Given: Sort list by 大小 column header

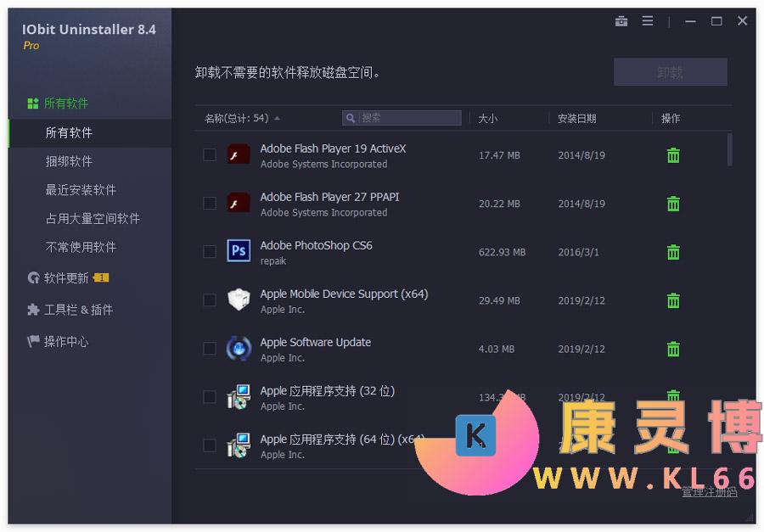Looking at the screenshot, I should (488, 119).
